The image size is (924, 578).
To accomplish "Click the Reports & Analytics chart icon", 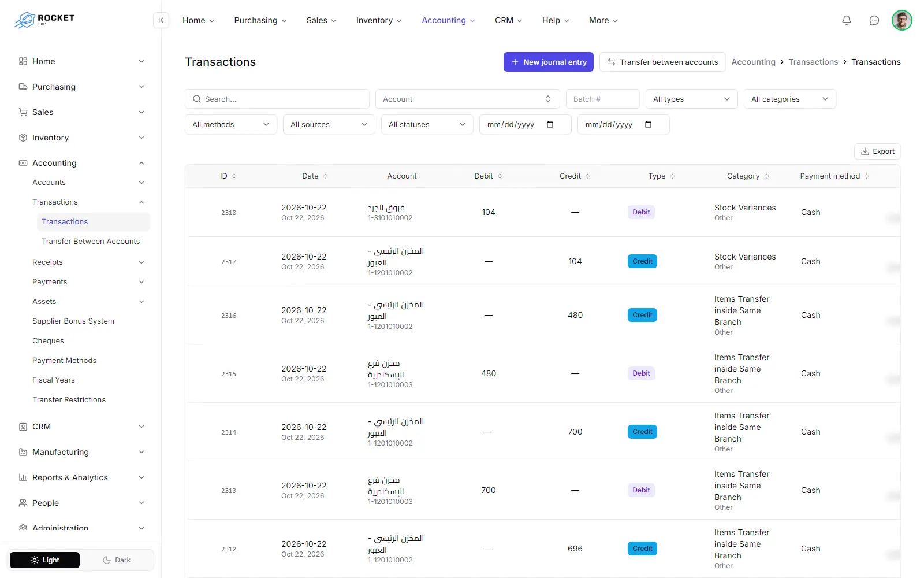I will click(23, 477).
